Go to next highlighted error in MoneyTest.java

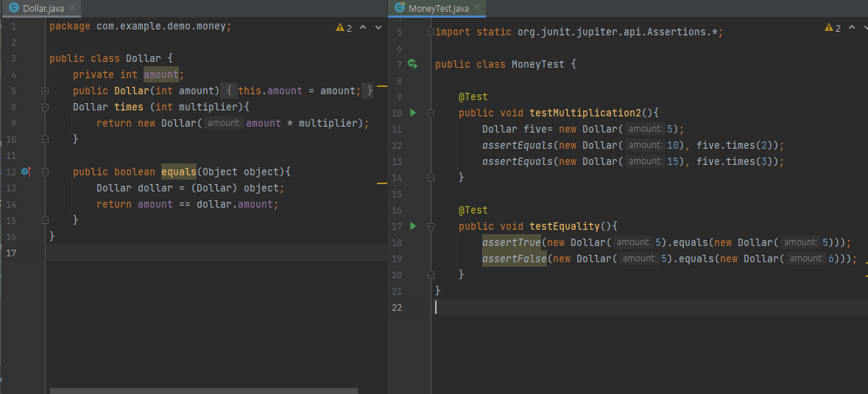(867, 27)
